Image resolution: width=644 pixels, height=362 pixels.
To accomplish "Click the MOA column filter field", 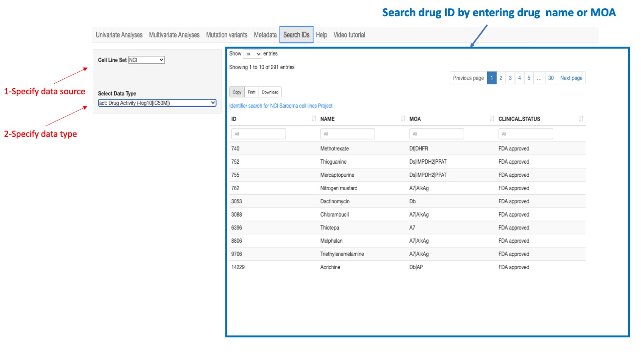I will [x=436, y=134].
